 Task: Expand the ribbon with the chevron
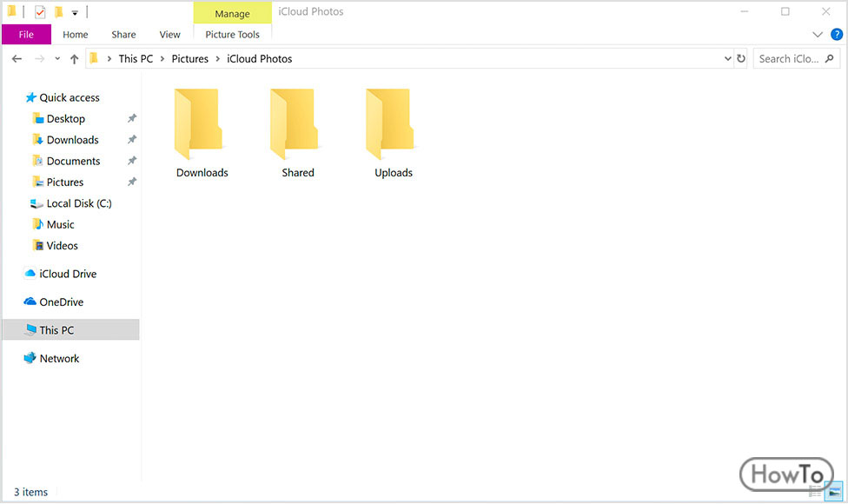[x=818, y=35]
